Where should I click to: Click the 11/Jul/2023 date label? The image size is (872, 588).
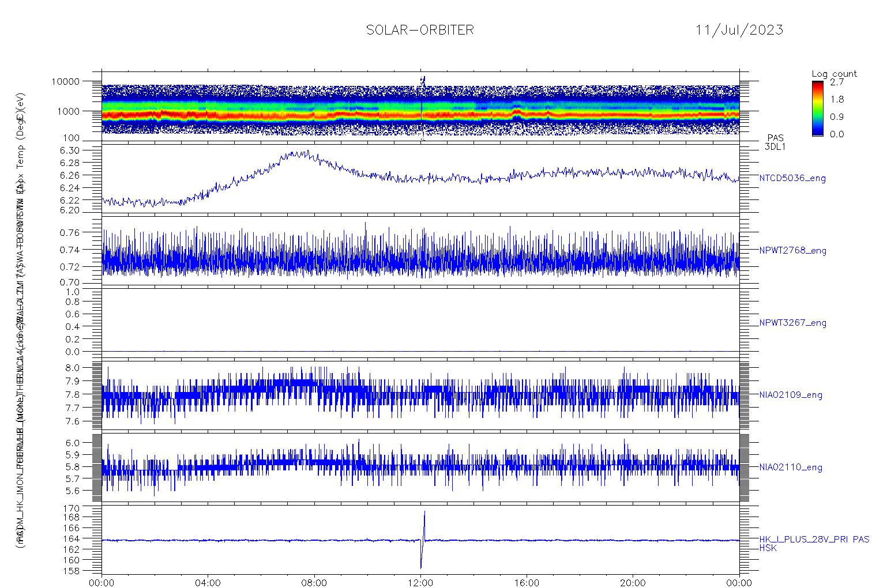739,30
